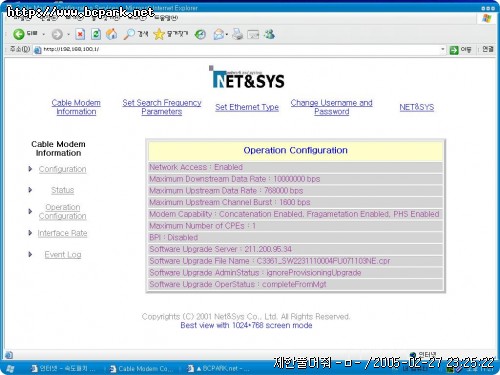Open Change Username and Password link
Screen dimensions: 500x375
(x=332, y=107)
